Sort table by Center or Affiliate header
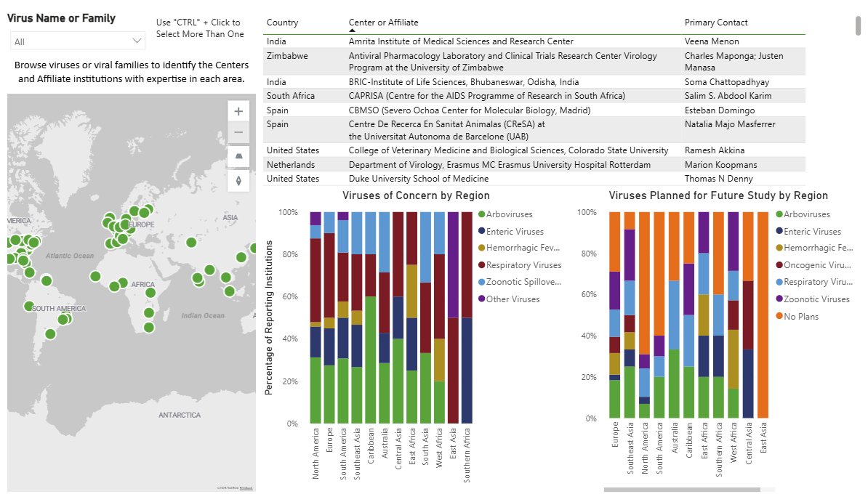Image resolution: width=868 pixels, height=494 pixels. 383,23
